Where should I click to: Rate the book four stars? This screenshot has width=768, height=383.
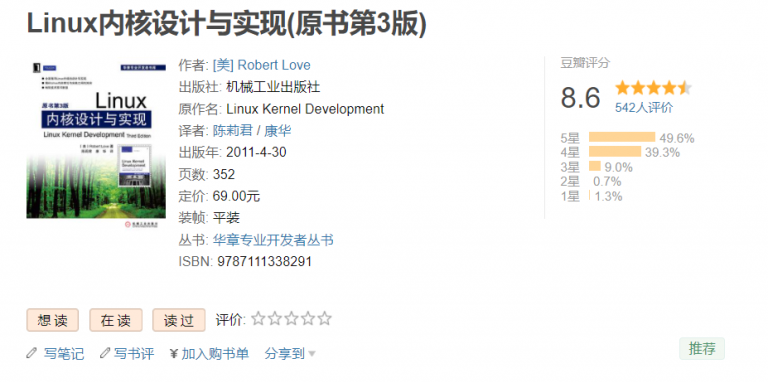308,319
